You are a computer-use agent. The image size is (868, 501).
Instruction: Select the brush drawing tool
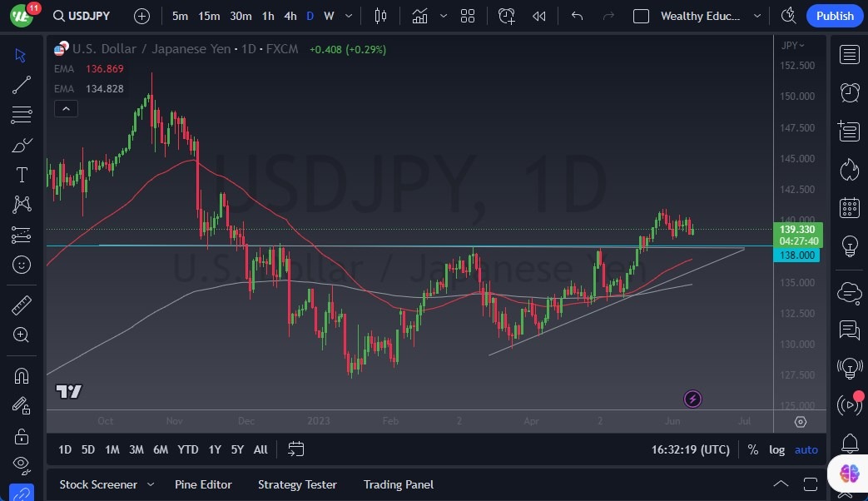coord(21,145)
